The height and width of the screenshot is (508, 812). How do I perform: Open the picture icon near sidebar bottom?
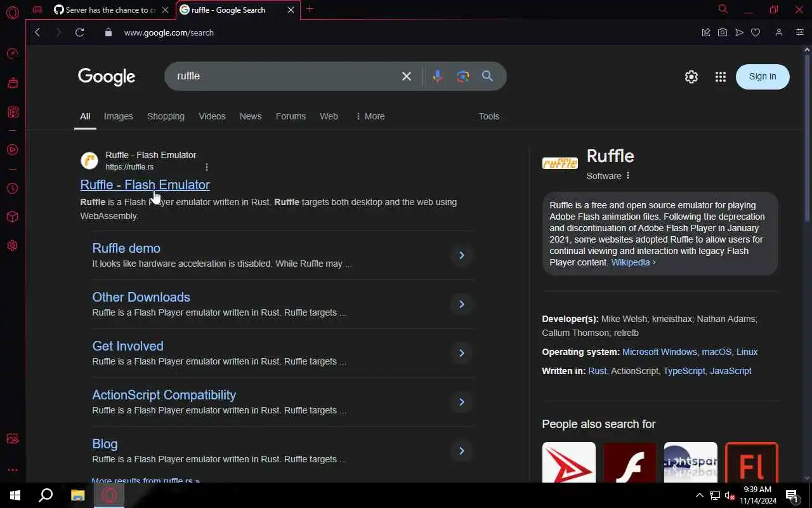12,439
